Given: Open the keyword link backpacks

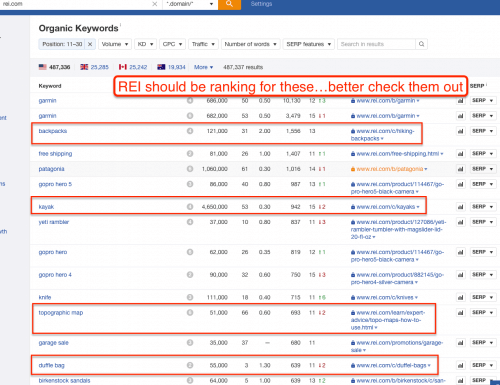Looking at the screenshot, I should click(53, 131).
